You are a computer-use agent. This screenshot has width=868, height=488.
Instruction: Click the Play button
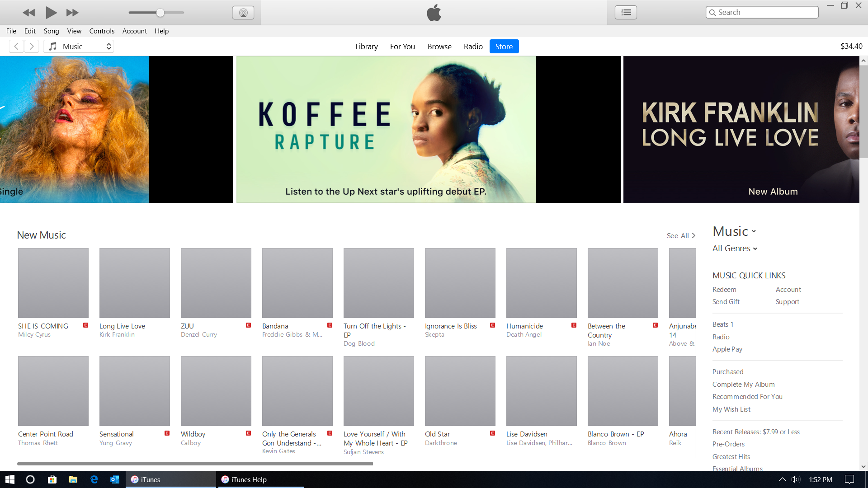click(x=51, y=13)
